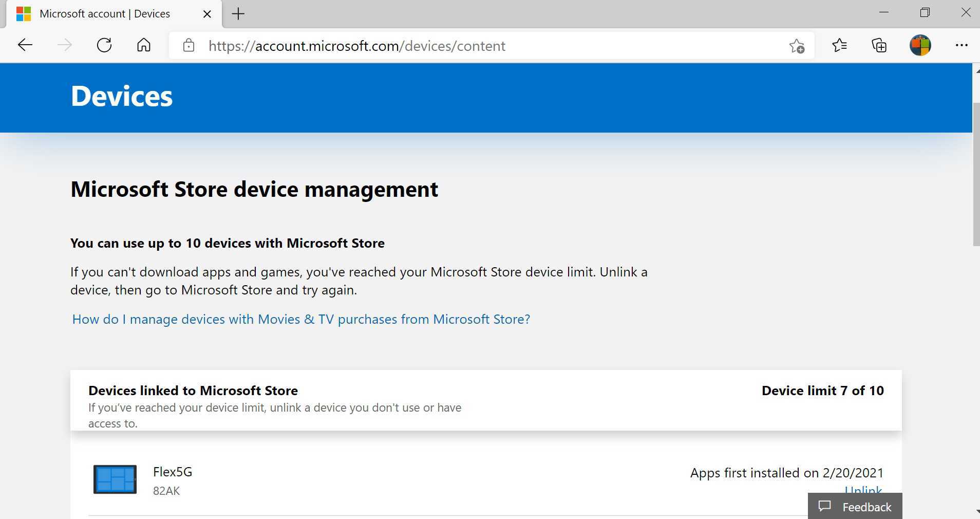Open a new browser tab
This screenshot has width=980, height=519.
click(x=238, y=14)
